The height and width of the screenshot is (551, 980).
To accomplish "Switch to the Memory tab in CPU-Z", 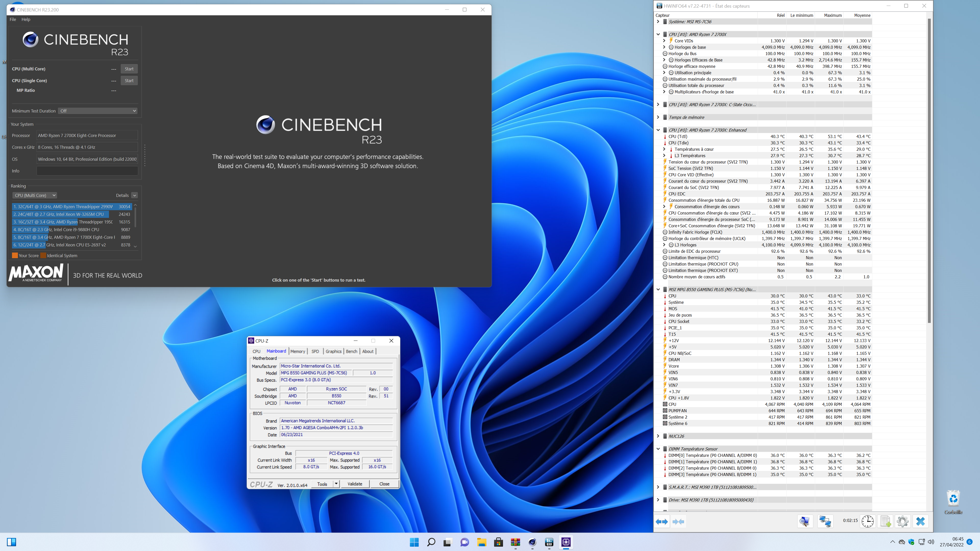I will tap(298, 351).
